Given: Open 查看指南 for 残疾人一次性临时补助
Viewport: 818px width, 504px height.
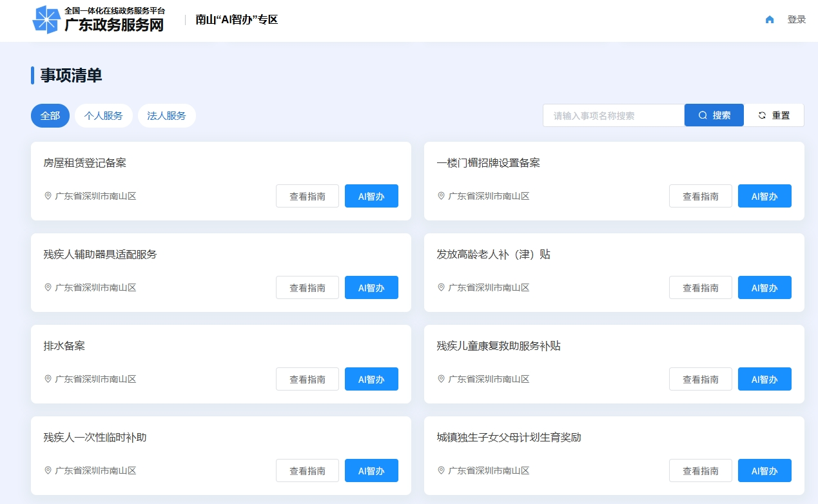Looking at the screenshot, I should (x=307, y=471).
